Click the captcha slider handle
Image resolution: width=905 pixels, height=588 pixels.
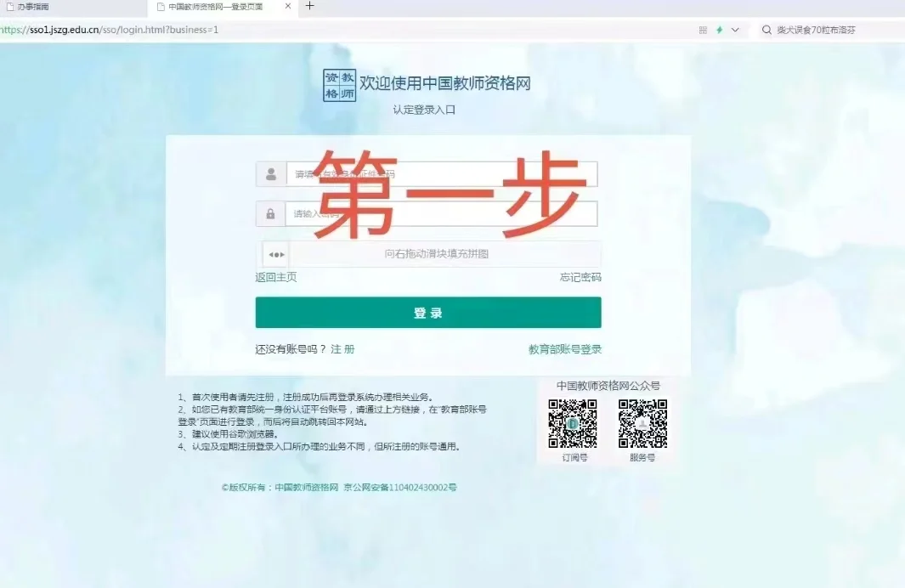[277, 254]
